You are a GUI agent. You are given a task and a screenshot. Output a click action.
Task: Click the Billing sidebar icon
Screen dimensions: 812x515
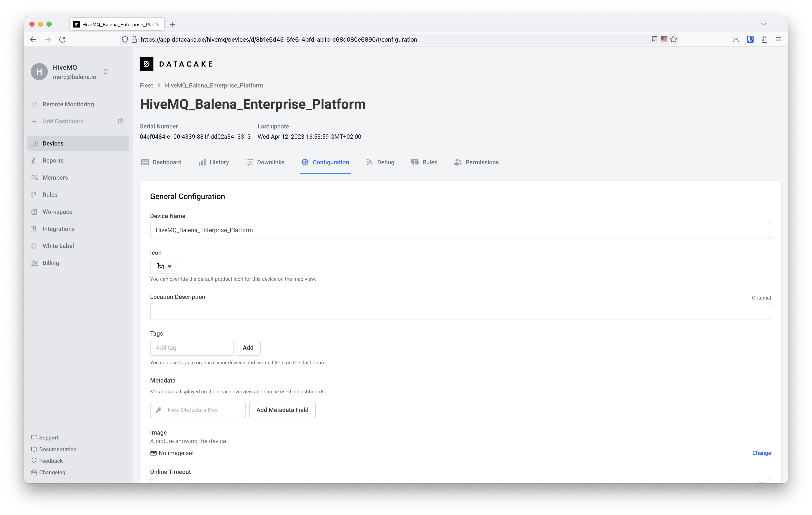pos(34,263)
